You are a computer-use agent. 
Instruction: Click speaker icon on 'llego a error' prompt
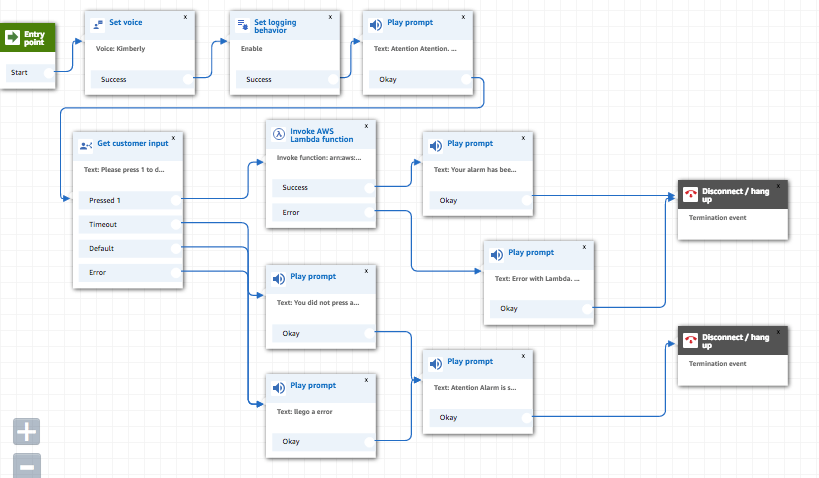click(279, 388)
